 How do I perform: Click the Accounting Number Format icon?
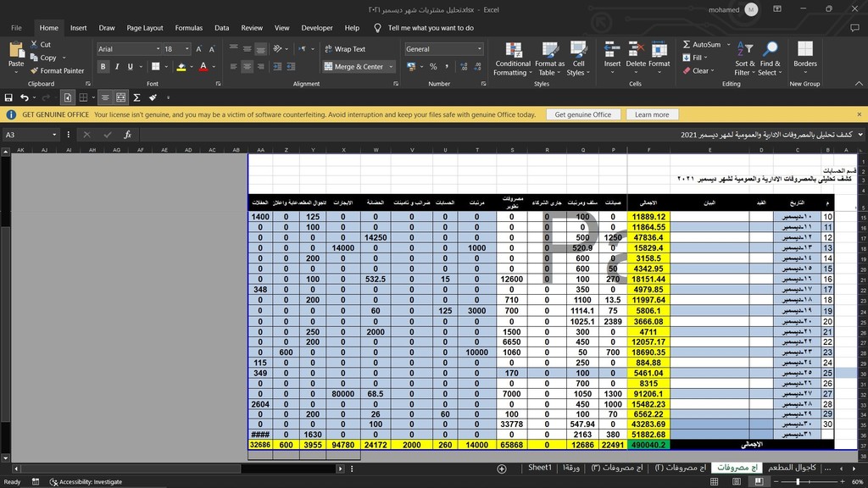coord(411,66)
